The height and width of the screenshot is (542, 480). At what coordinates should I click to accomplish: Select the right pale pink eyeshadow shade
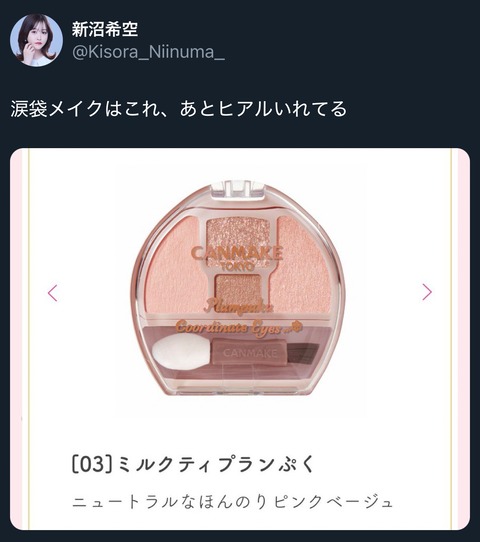pos(303,264)
